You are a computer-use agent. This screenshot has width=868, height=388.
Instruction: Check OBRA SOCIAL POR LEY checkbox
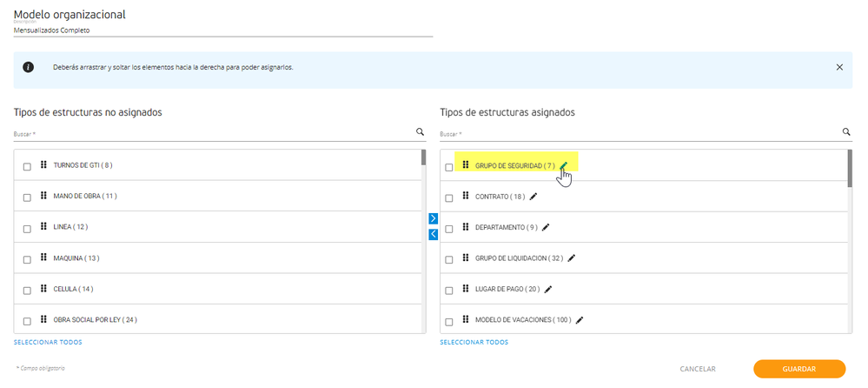pyautogui.click(x=27, y=322)
